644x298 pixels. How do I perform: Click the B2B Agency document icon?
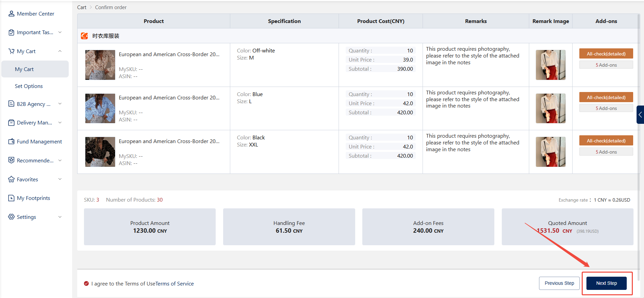click(x=12, y=104)
